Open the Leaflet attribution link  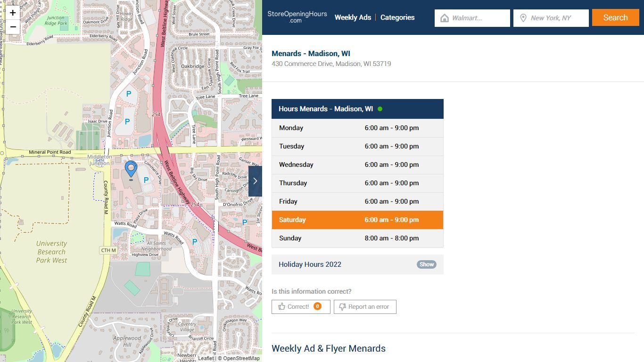pos(206,358)
